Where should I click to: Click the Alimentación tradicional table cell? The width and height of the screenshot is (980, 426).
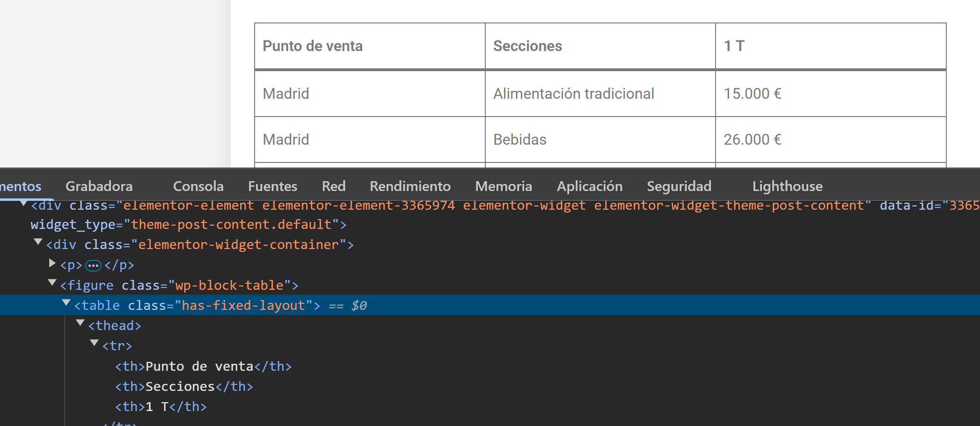[573, 94]
